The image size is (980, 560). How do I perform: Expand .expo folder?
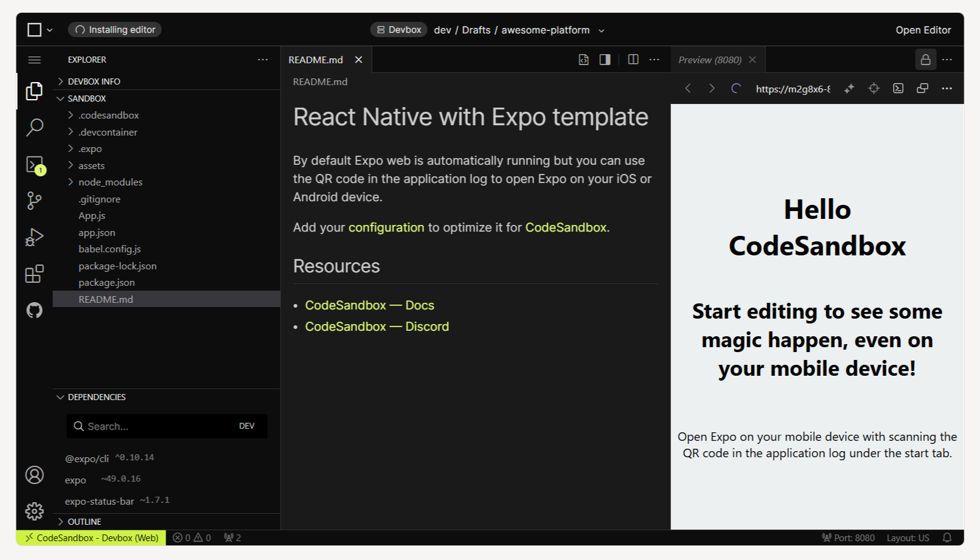click(167, 149)
